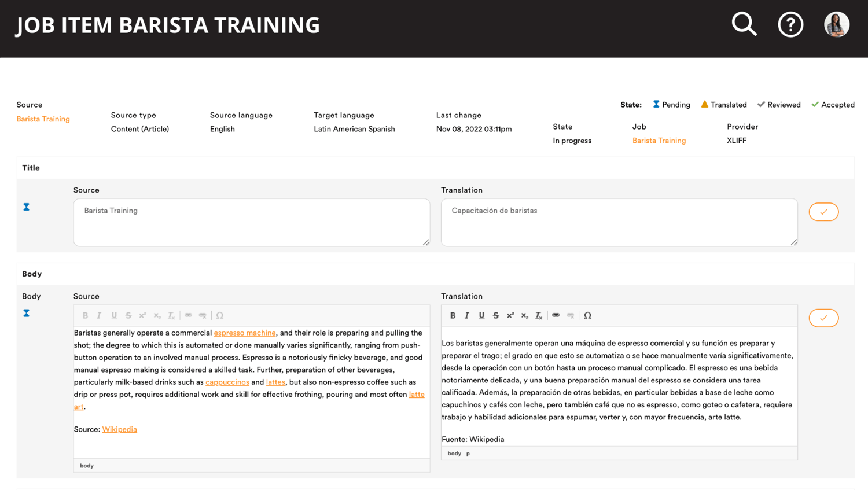Remove formatting with the clear-format icon
The width and height of the screenshot is (868, 490).
pyautogui.click(x=539, y=316)
